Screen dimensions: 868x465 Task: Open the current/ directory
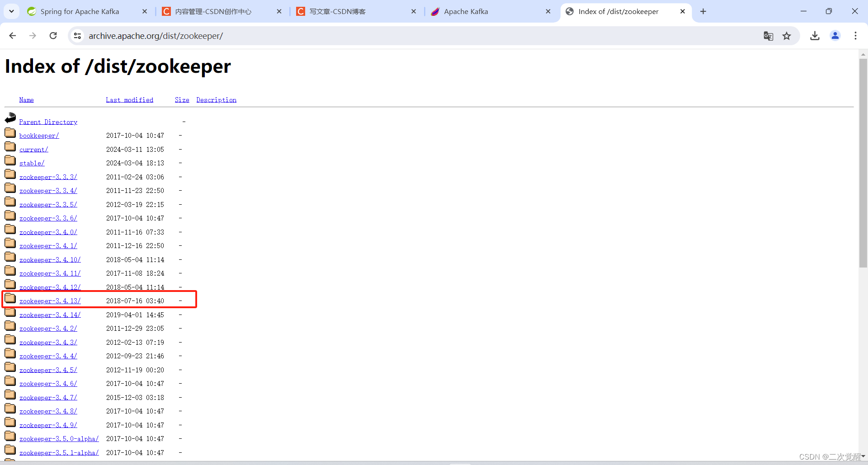click(x=33, y=149)
